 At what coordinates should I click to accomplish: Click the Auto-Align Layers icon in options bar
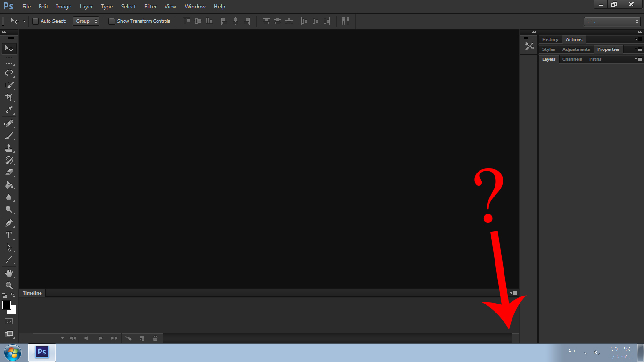346,21
